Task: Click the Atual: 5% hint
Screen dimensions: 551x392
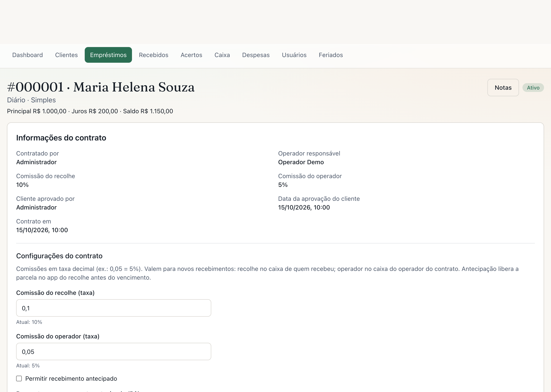Action: pyautogui.click(x=28, y=365)
